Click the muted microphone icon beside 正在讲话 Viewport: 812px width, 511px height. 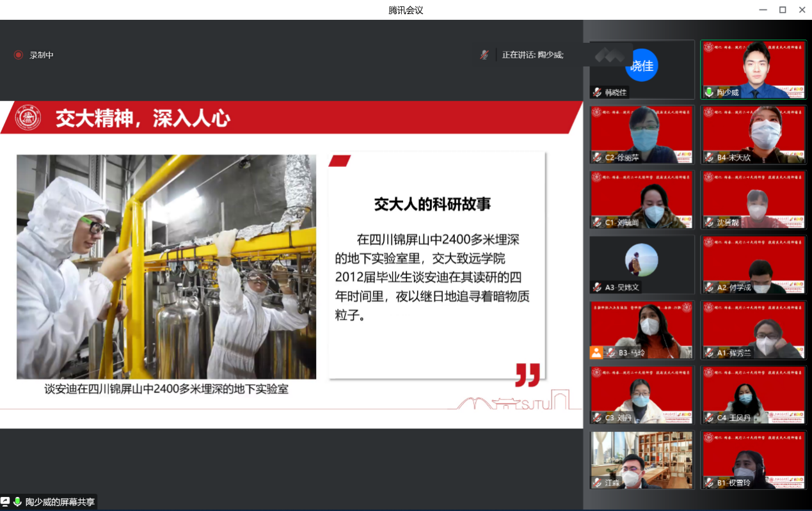[x=484, y=55]
